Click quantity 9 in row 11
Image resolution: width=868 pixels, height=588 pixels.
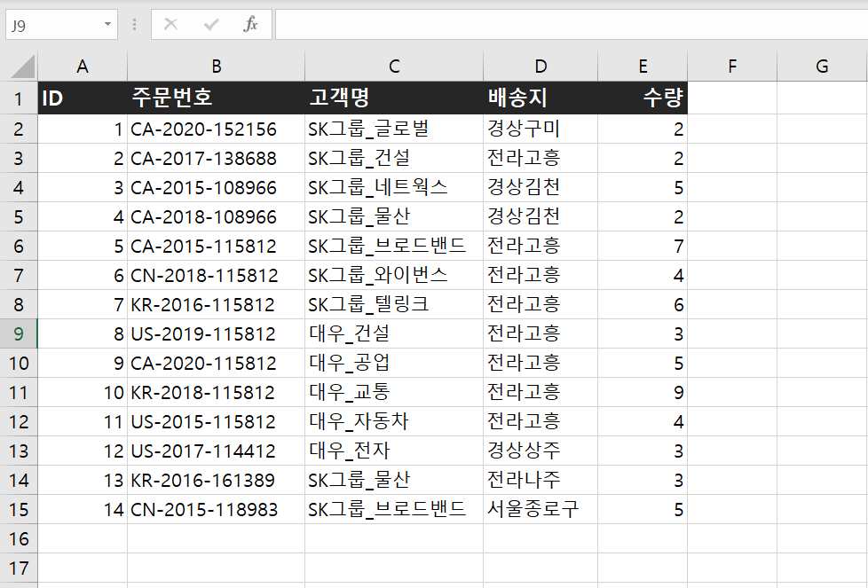coord(643,393)
